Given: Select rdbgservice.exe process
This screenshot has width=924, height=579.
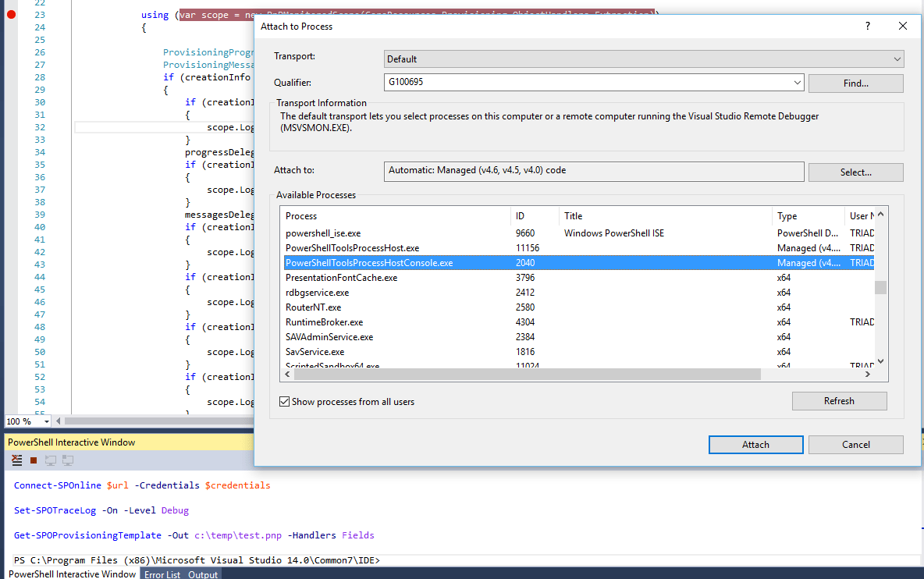Looking at the screenshot, I should pos(579,292).
